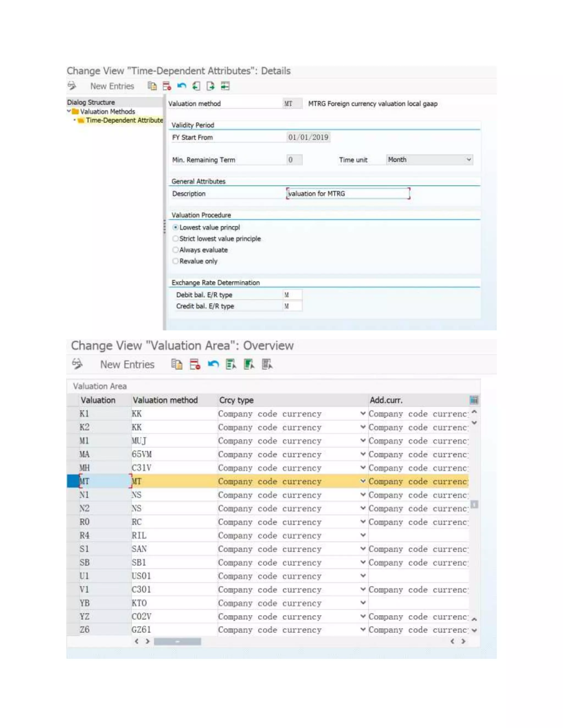Open table column settings icon beside Add.curr.

pos(474,400)
